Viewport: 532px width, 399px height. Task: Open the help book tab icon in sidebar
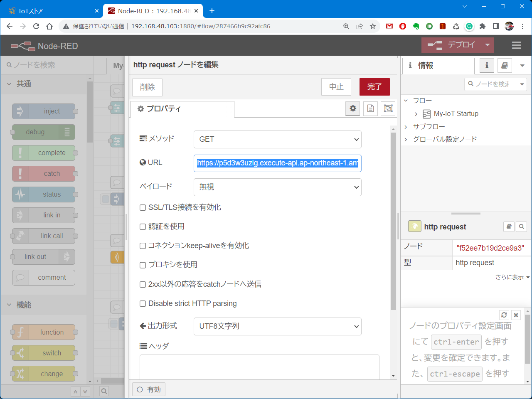click(x=505, y=65)
